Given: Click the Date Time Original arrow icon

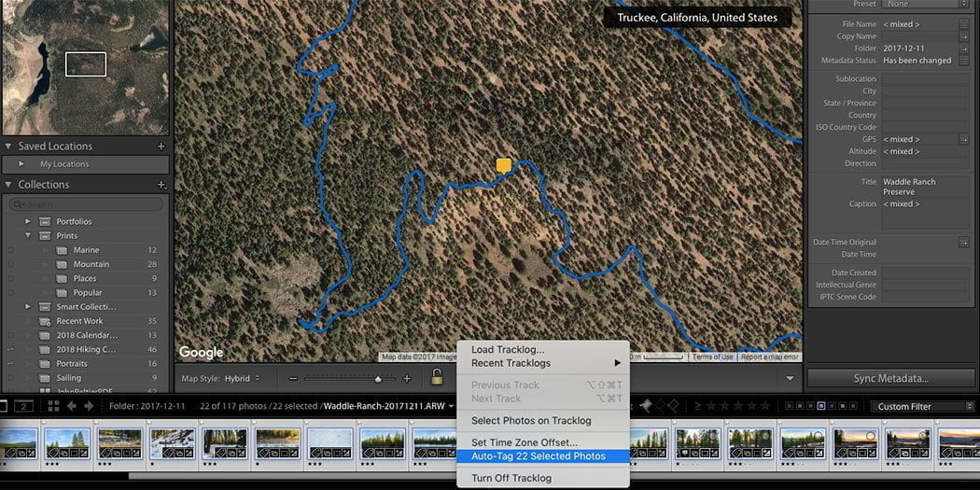Looking at the screenshot, I should (x=964, y=242).
